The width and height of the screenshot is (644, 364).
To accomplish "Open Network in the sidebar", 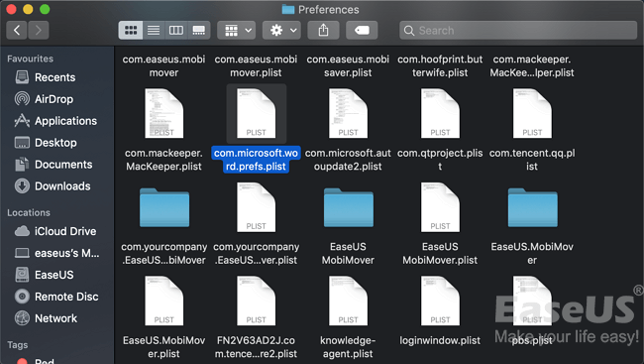I will pos(56,318).
